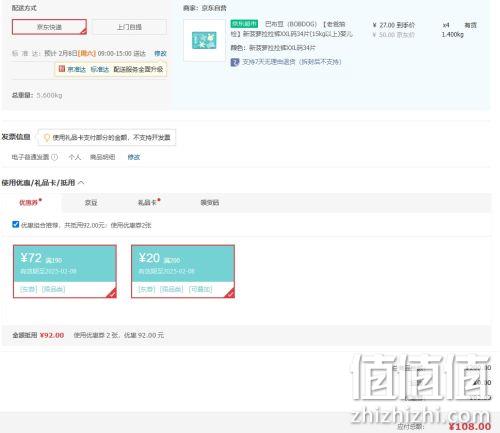Viewport: 500px width, 433px height.
Task: Open the BOBDOG product title link
Action: (x=292, y=29)
